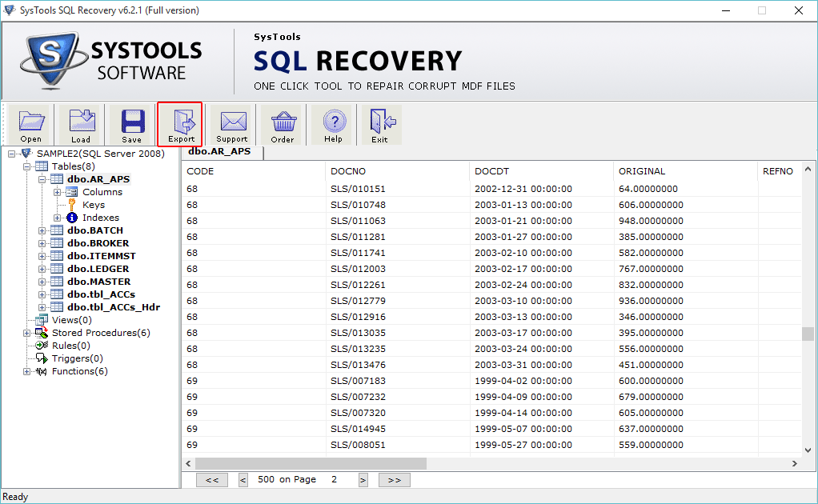Image resolution: width=818 pixels, height=504 pixels.
Task: Expand the dbo.BATCH table node
Action: [40, 230]
